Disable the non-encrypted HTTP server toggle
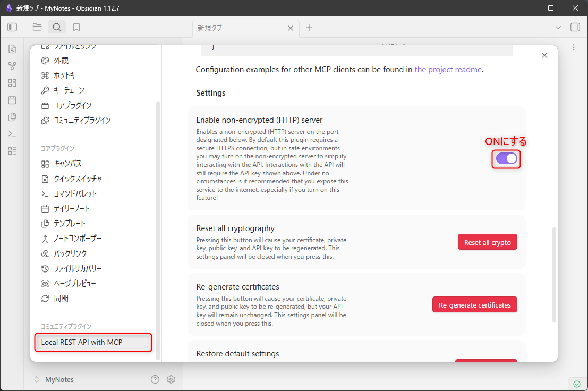Viewport: 588px width, 391px height. tap(506, 158)
